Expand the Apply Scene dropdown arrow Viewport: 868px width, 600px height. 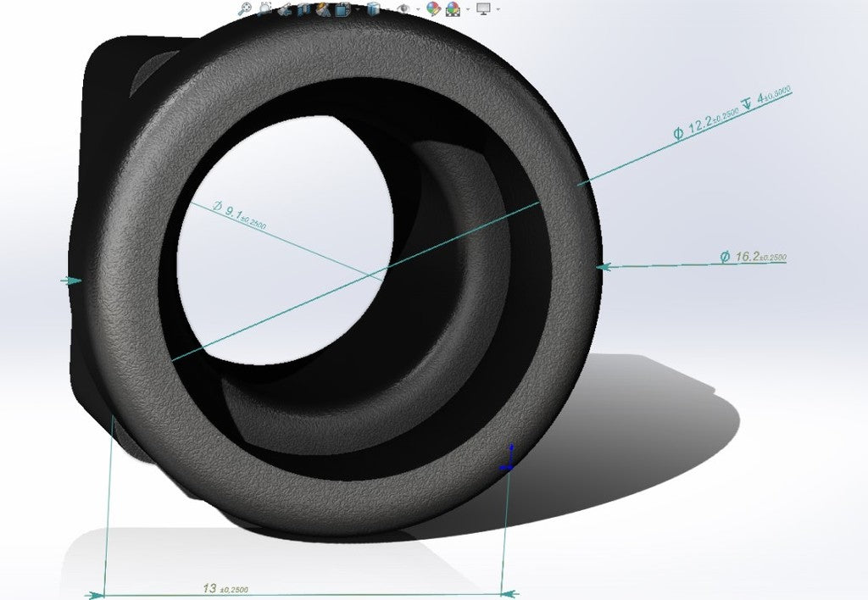pos(466,10)
